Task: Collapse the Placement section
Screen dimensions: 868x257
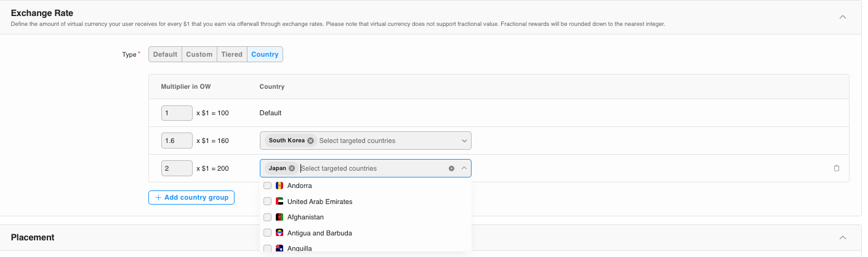Action: pyautogui.click(x=843, y=237)
